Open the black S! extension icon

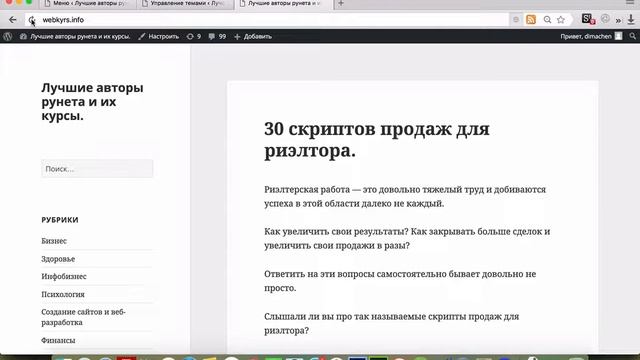click(x=588, y=19)
